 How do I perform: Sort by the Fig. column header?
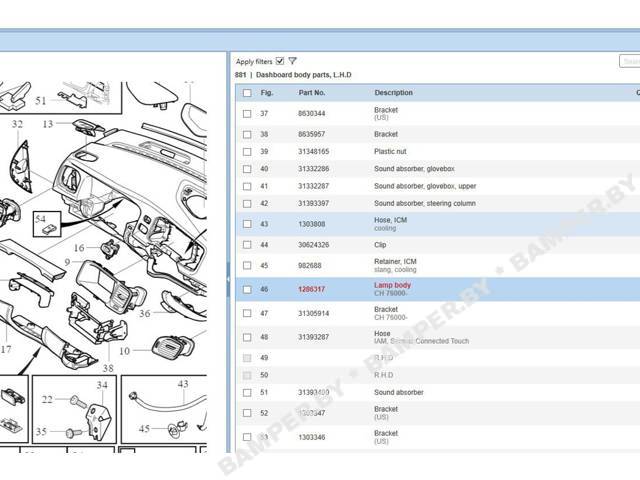coord(267,93)
